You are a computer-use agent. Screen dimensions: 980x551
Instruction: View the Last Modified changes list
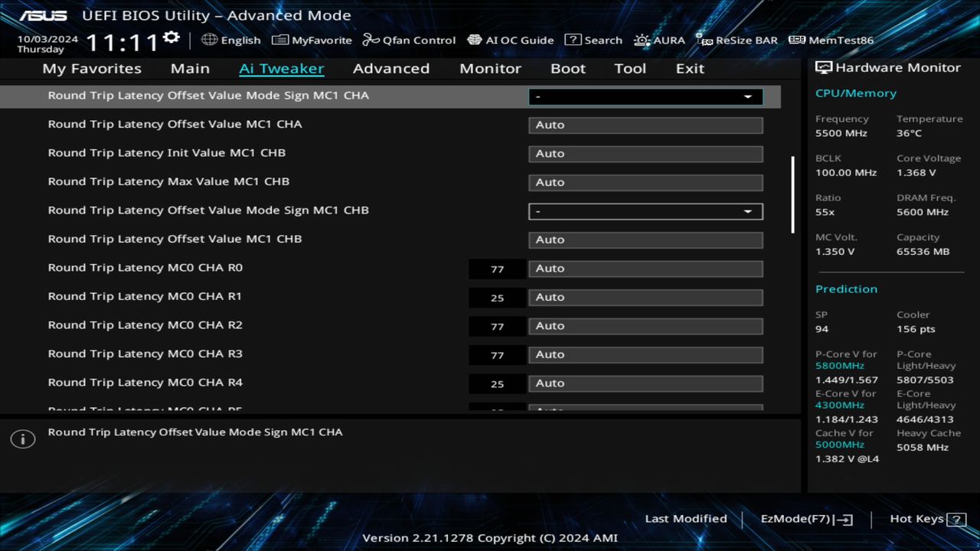(x=686, y=519)
